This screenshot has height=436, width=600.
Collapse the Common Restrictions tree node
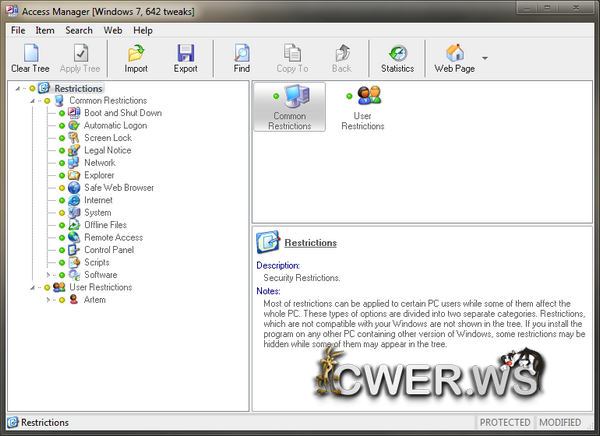point(33,101)
